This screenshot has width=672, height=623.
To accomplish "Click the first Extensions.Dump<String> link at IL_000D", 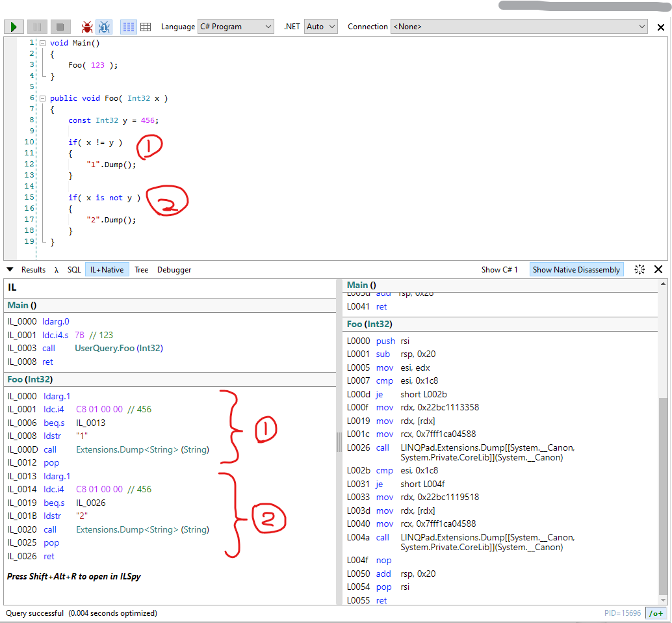I will coord(143,449).
